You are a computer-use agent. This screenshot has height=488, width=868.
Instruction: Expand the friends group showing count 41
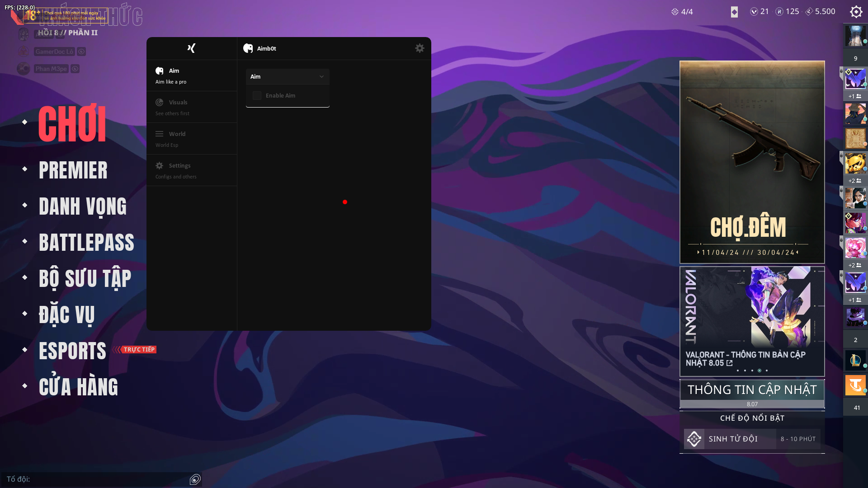[x=855, y=408]
